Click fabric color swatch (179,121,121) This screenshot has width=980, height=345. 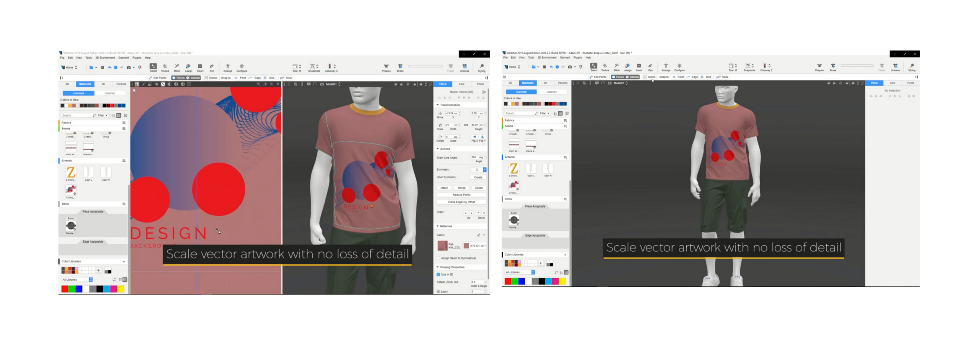466,245
